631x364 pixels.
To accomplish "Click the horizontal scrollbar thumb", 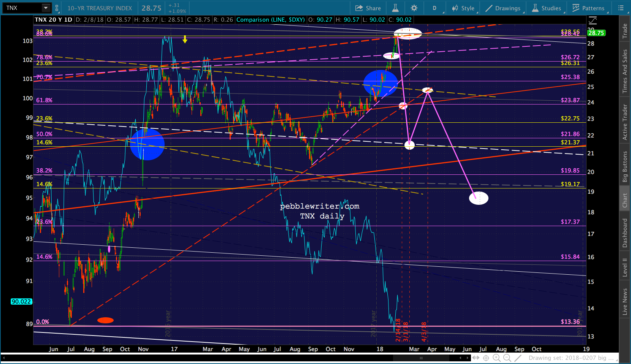I will point(421,358).
